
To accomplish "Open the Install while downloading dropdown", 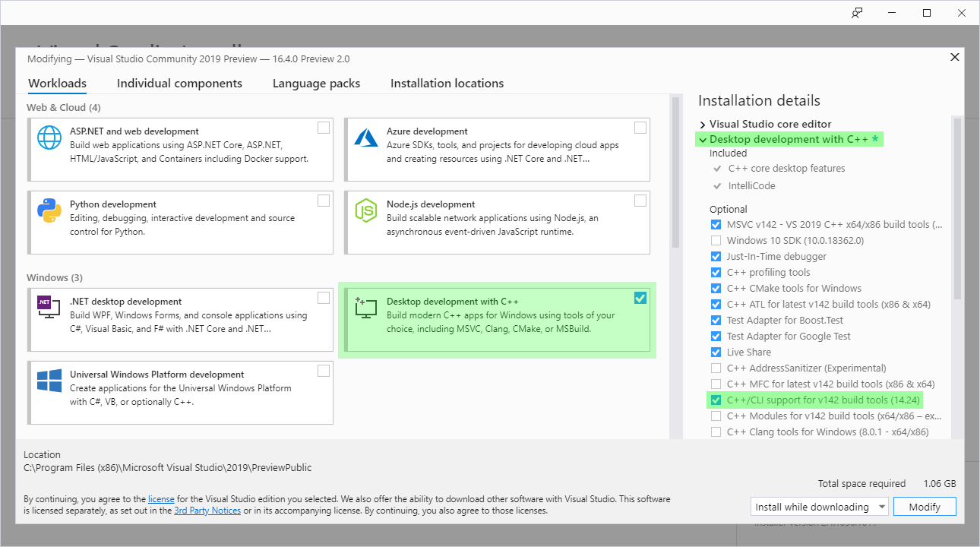I will point(881,507).
